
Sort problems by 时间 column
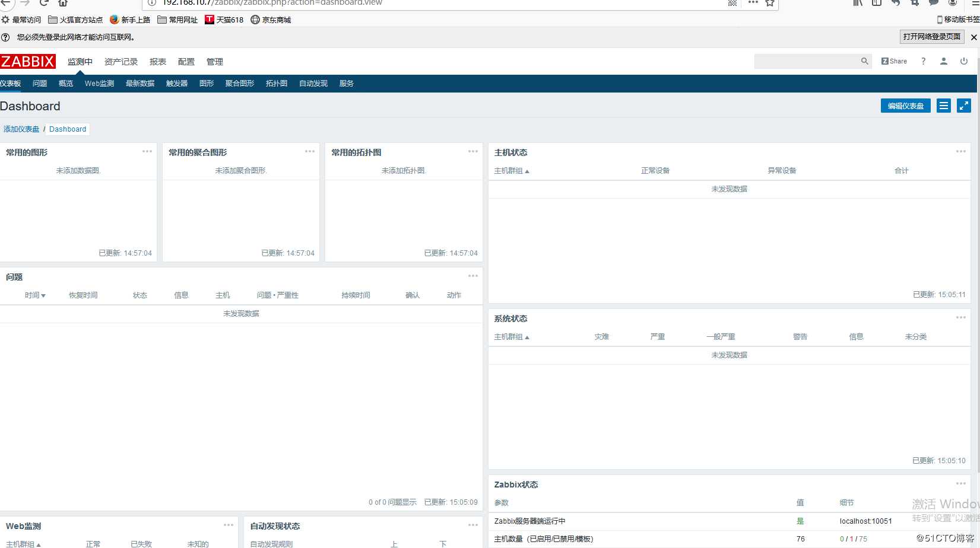coord(35,295)
